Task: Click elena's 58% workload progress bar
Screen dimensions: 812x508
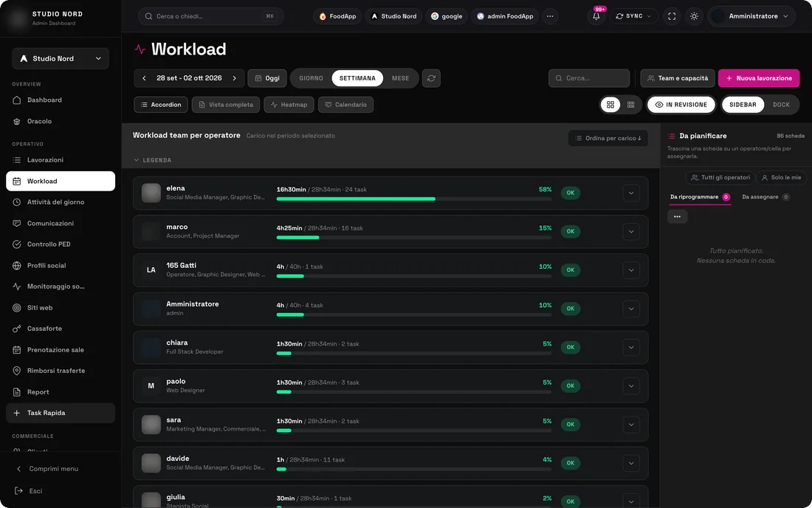Action: (414, 199)
